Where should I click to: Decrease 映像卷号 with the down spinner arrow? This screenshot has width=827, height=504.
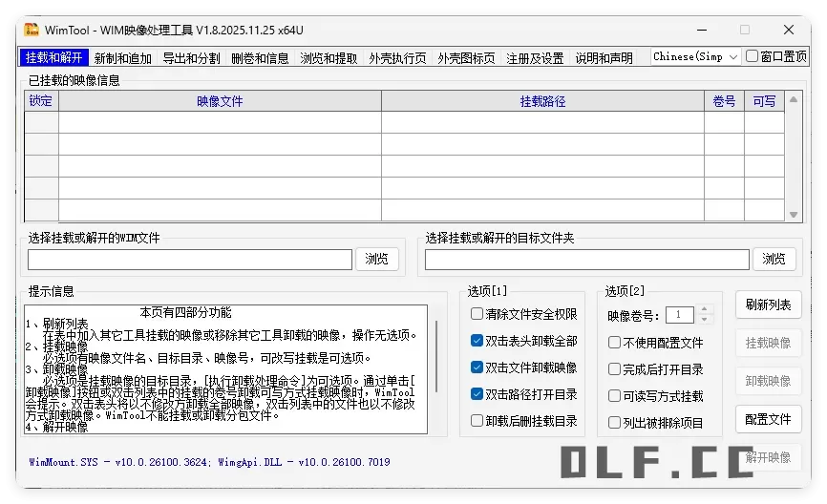point(704,320)
